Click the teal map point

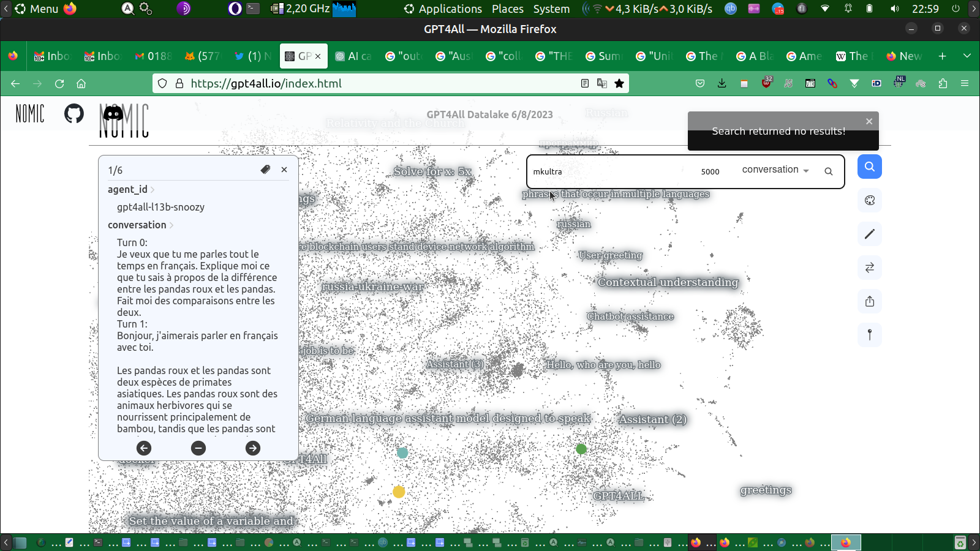coord(402,453)
